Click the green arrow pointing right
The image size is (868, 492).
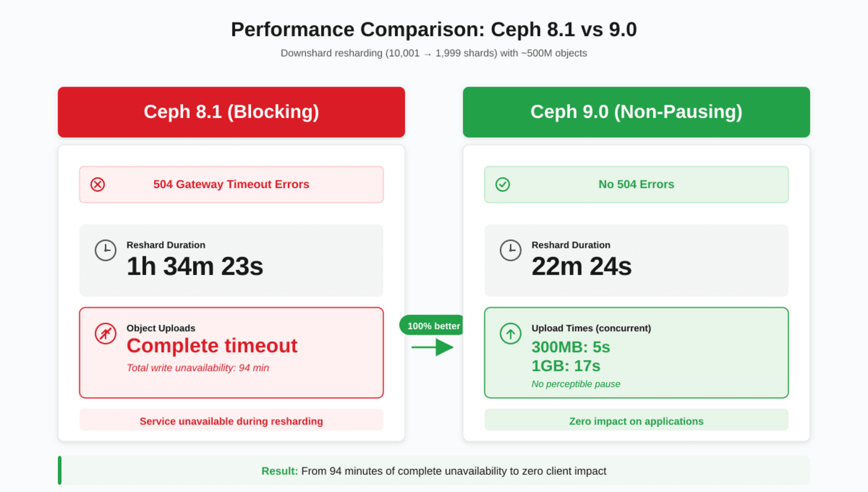[x=433, y=347]
